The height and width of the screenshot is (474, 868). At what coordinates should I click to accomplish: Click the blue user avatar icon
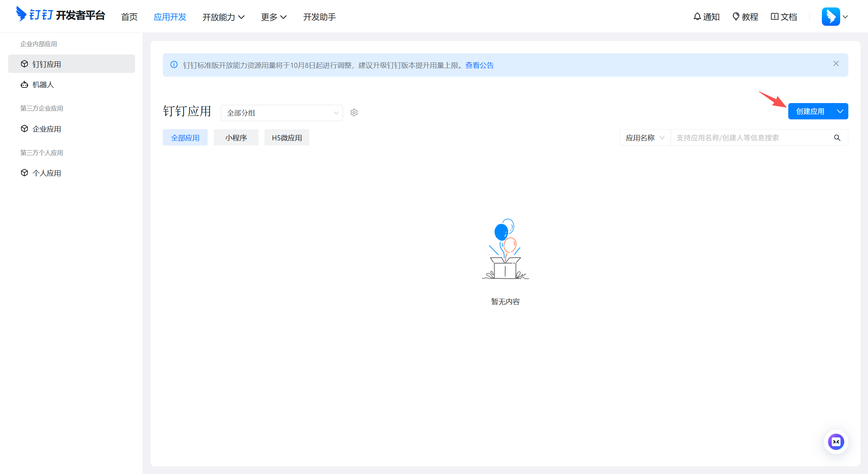[831, 17]
